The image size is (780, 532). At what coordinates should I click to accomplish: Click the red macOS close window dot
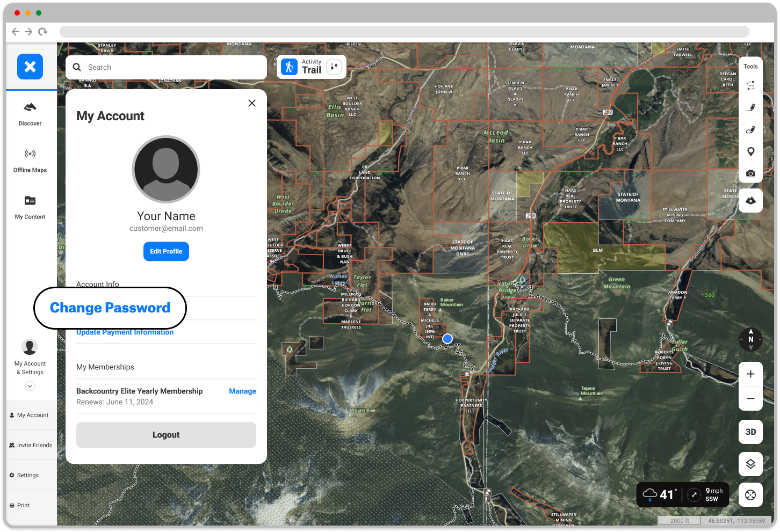[x=17, y=13]
